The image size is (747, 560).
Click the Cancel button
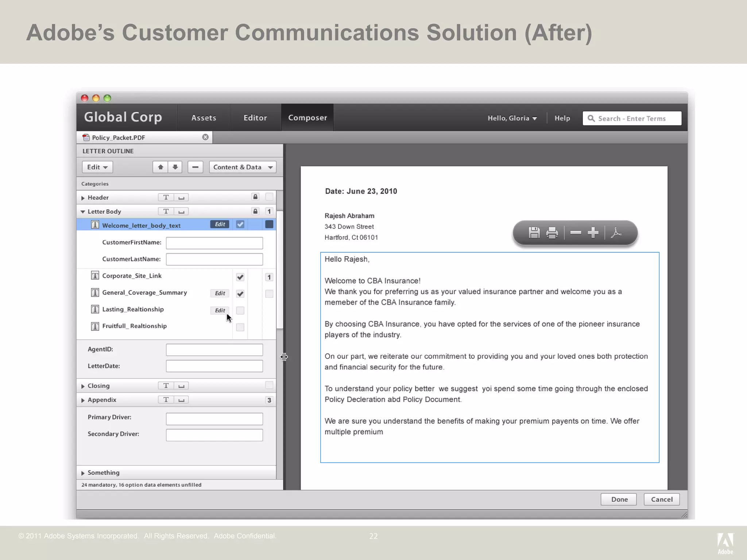[x=662, y=499]
